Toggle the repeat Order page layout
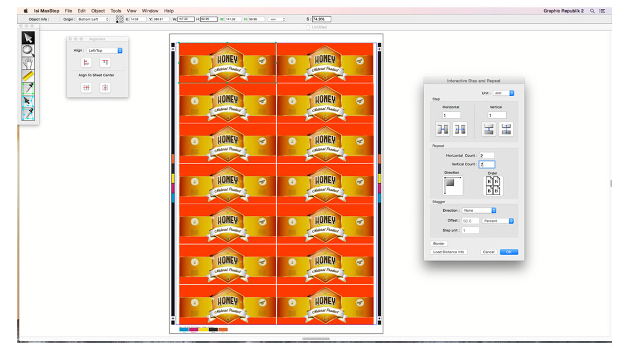Screen dimensions: 644x351 pyautogui.click(x=493, y=186)
